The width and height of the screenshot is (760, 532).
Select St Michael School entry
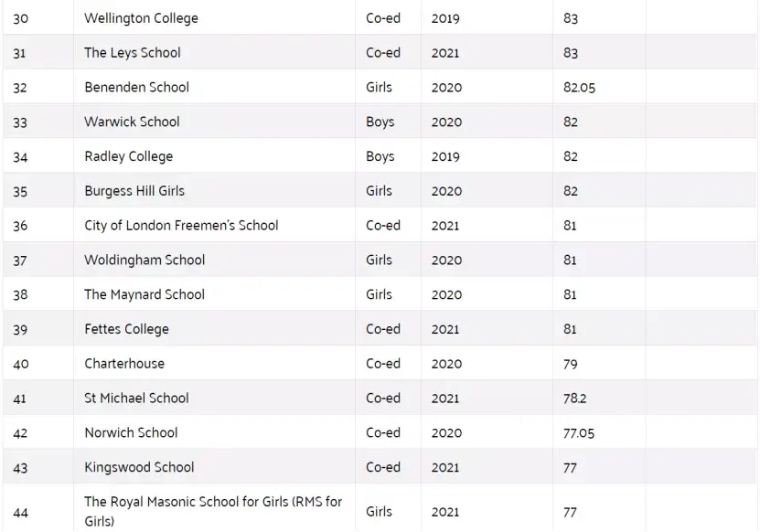click(x=136, y=399)
